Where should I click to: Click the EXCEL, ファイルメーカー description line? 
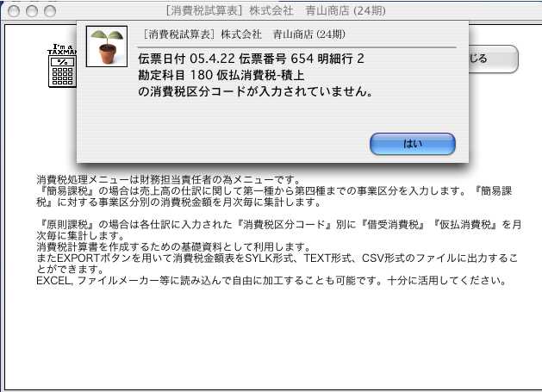271,280
